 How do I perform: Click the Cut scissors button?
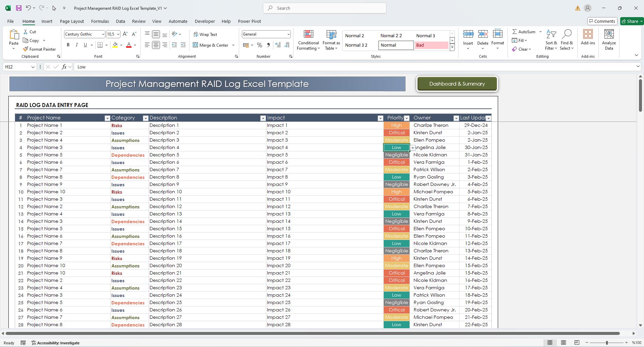(x=30, y=32)
